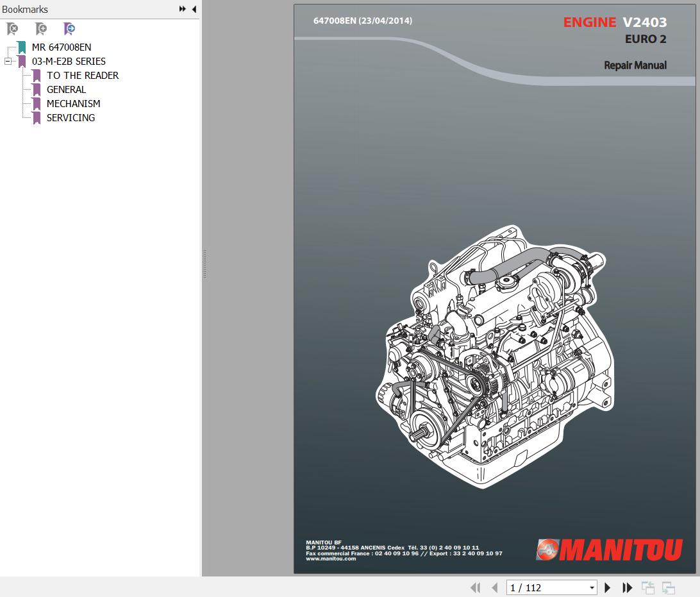Click the left overlapping-pages view icon
The height and width of the screenshot is (597, 700).
pyautogui.click(x=648, y=587)
